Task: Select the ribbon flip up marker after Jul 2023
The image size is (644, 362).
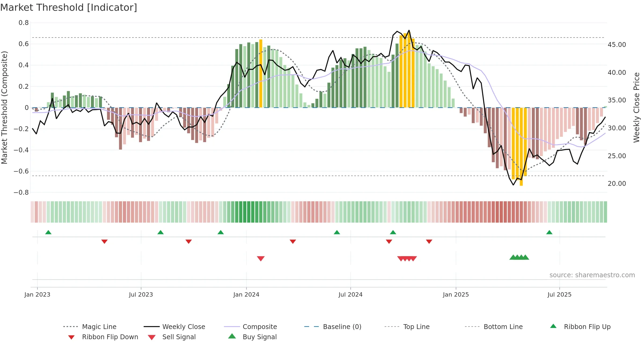Action: pyautogui.click(x=160, y=232)
